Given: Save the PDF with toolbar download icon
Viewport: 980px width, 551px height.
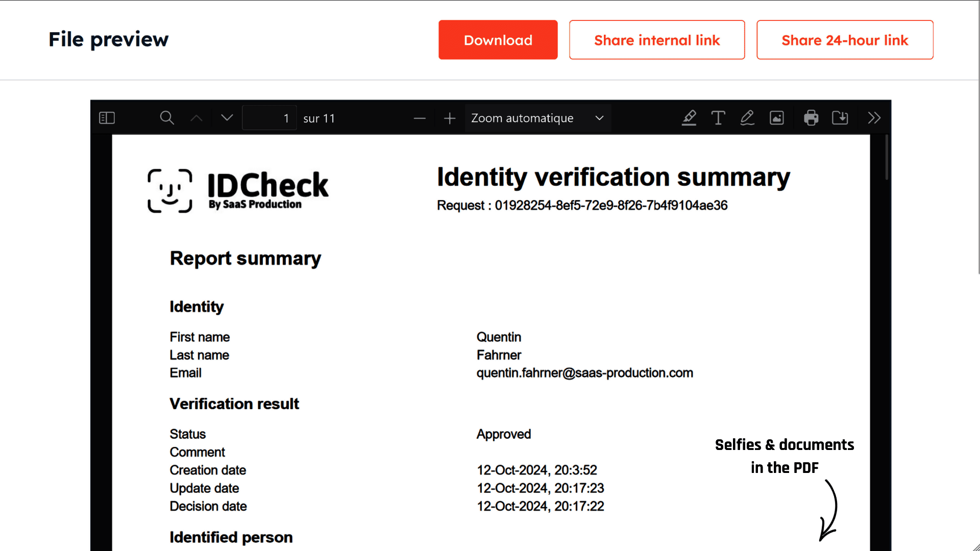Looking at the screenshot, I should click(x=840, y=118).
